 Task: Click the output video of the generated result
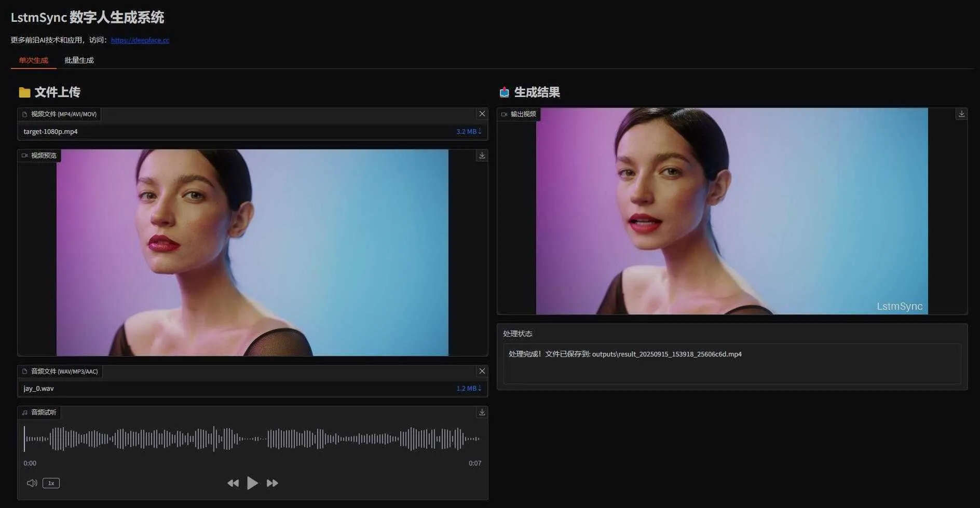click(x=731, y=211)
